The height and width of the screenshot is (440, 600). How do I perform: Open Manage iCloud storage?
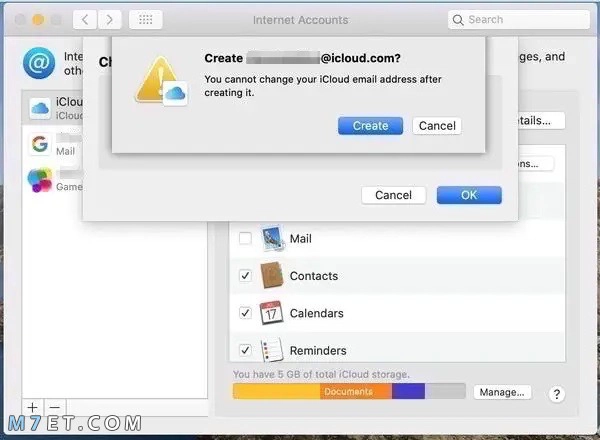(502, 392)
